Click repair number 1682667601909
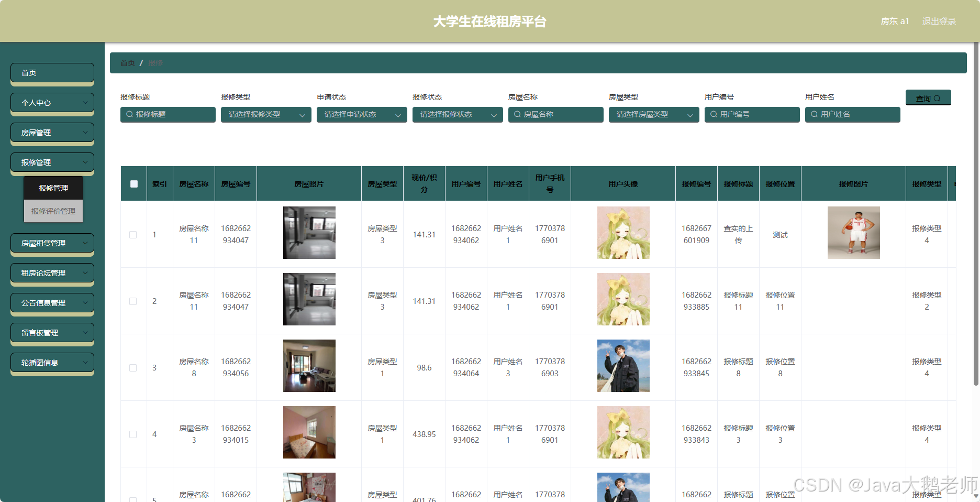Screen dimensions: 980x502 pos(696,234)
